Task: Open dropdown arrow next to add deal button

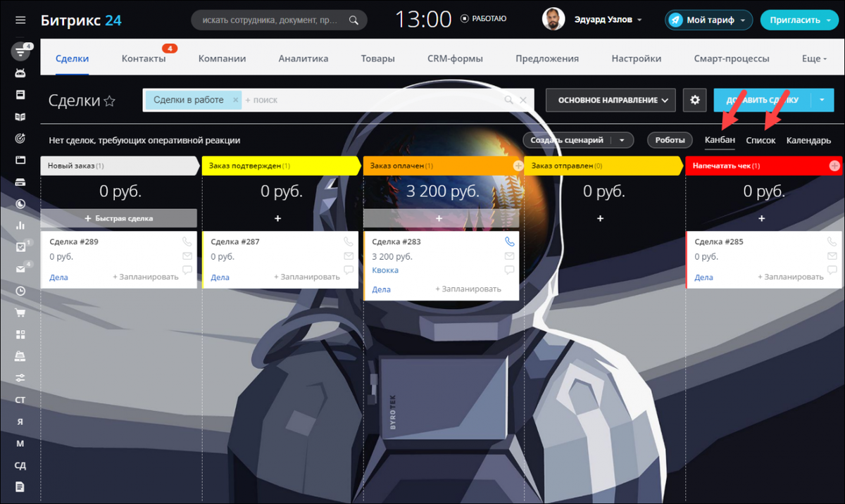Action: pyautogui.click(x=822, y=100)
